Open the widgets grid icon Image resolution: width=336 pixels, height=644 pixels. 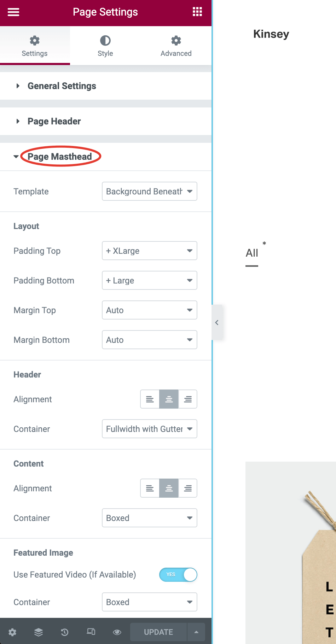coord(197,12)
